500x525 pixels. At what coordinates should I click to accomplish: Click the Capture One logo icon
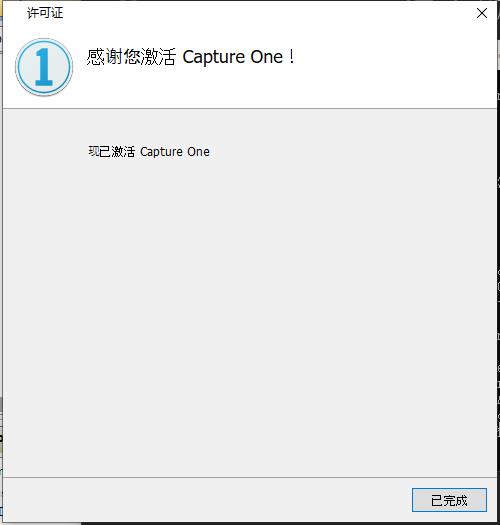point(44,67)
